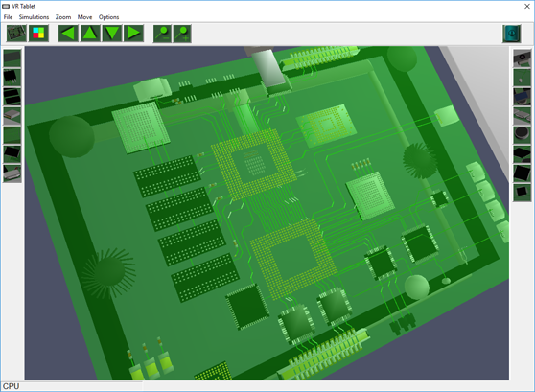
Task: Click the large black square chip on the board
Action: [247, 307]
